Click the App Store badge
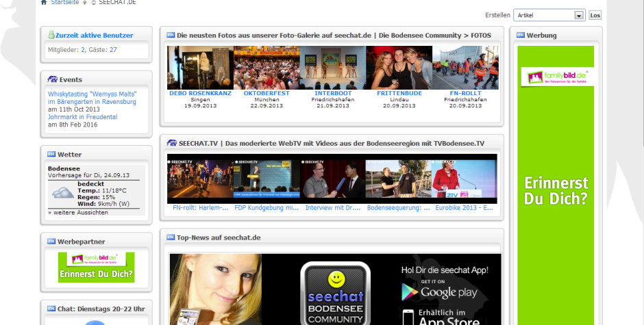 441,317
